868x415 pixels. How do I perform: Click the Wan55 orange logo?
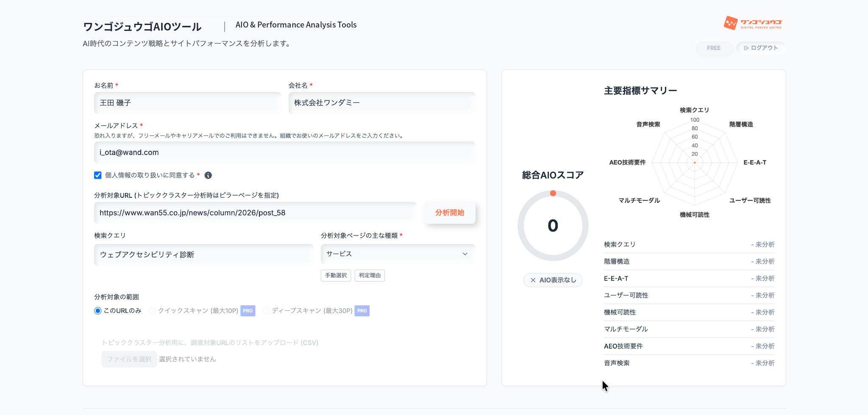click(753, 23)
